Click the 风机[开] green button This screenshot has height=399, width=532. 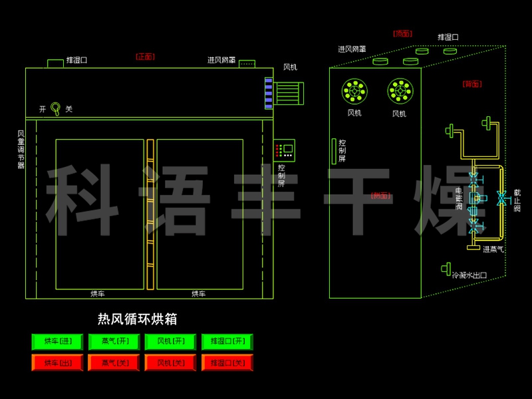pos(170,342)
